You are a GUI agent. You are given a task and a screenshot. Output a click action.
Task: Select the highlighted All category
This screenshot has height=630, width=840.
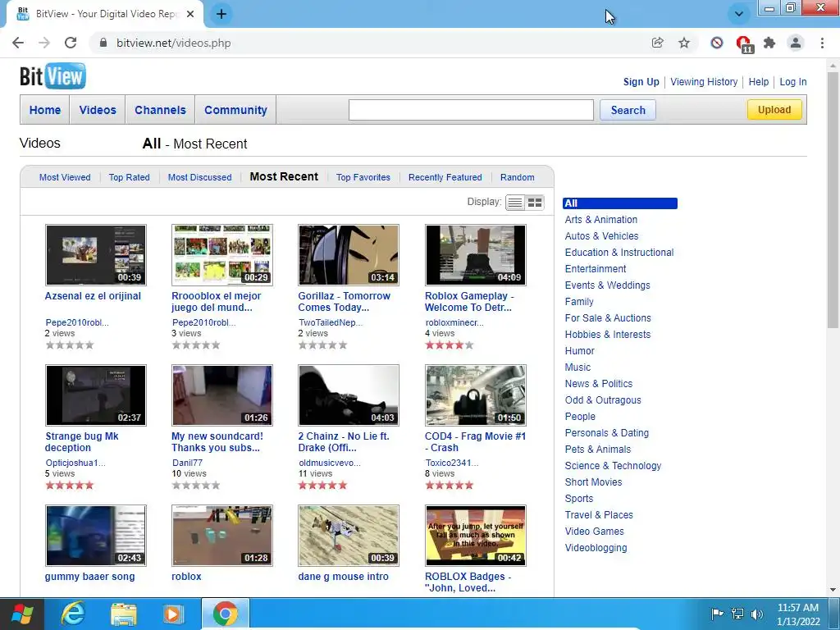point(620,203)
